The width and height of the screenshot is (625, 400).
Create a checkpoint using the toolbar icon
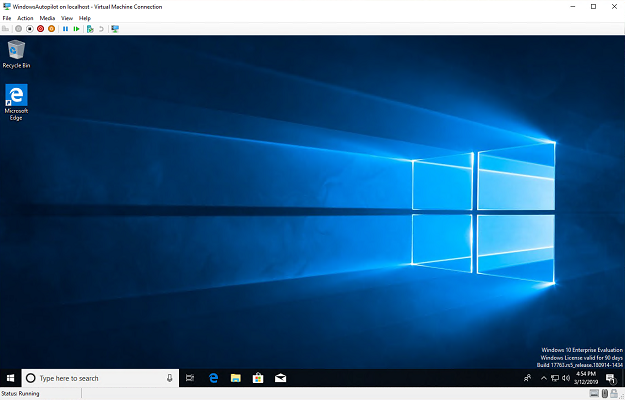pyautogui.click(x=90, y=29)
